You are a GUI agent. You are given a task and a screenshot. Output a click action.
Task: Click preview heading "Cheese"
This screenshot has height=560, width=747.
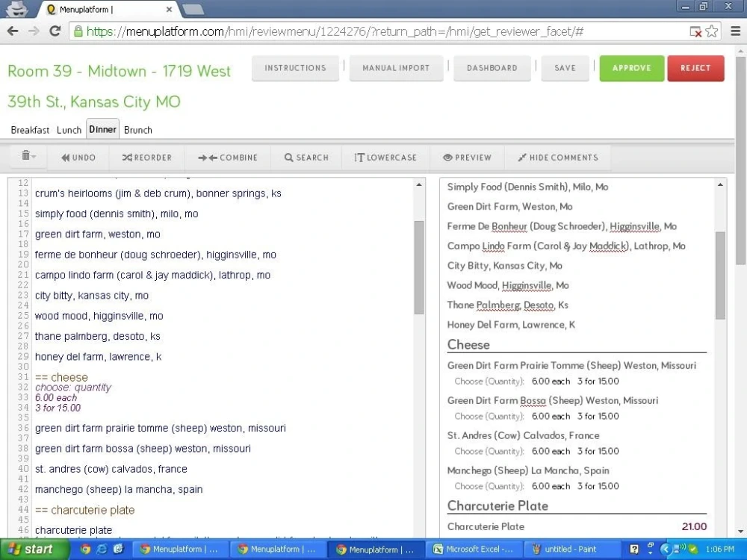[x=468, y=345]
